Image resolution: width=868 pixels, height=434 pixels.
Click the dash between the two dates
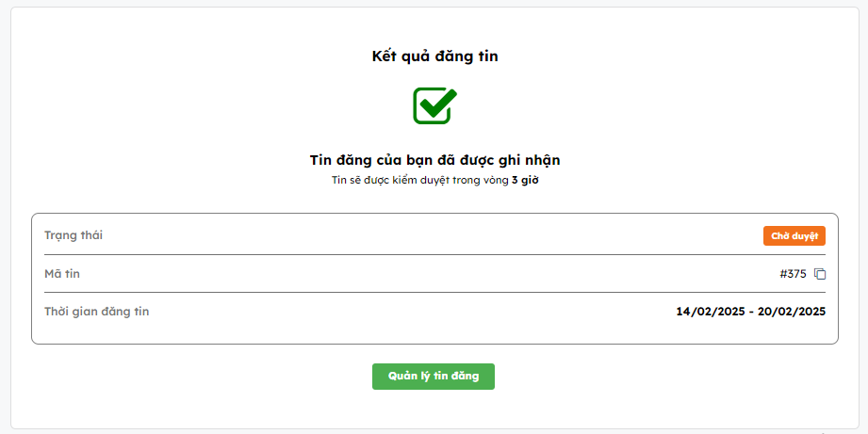751,312
